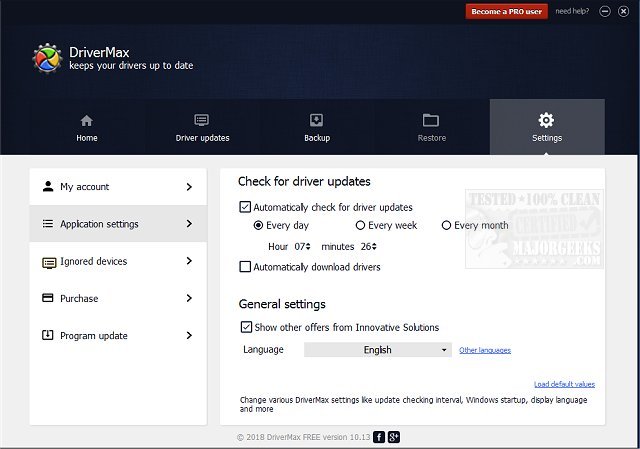
Task: Click the Hour value 07 field
Action: tap(300, 247)
